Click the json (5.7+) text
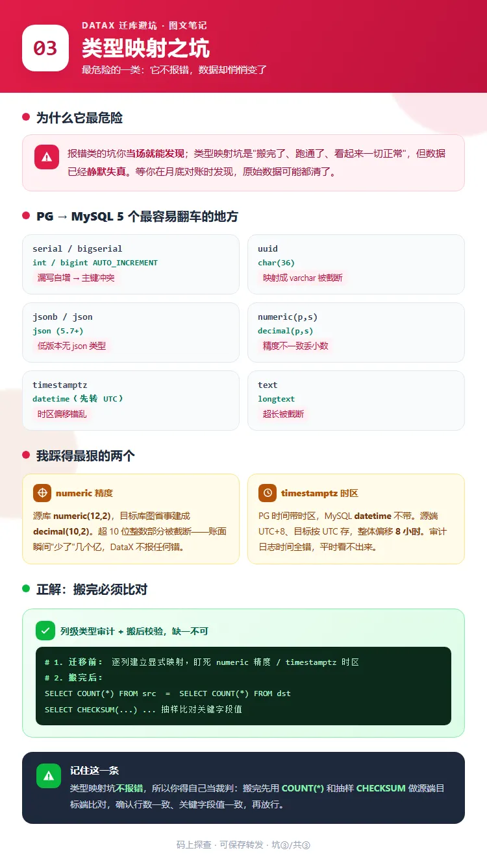The height and width of the screenshot is (868, 487). click(x=58, y=331)
